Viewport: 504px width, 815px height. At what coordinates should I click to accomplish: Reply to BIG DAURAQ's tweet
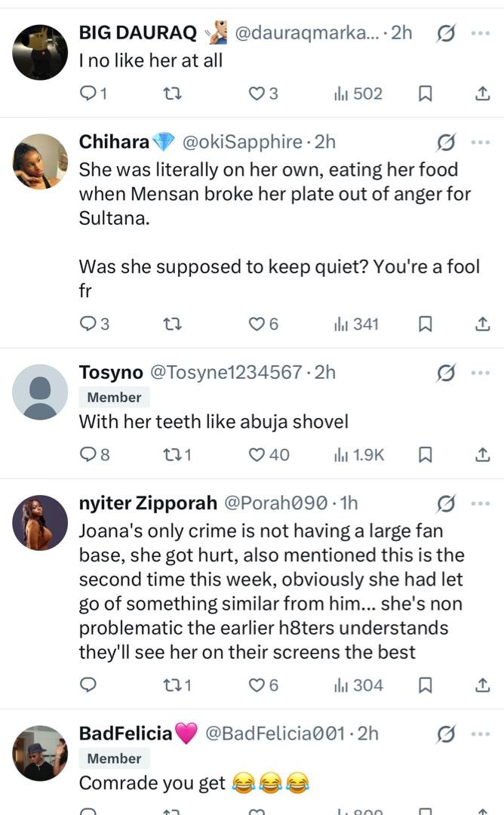point(88,94)
